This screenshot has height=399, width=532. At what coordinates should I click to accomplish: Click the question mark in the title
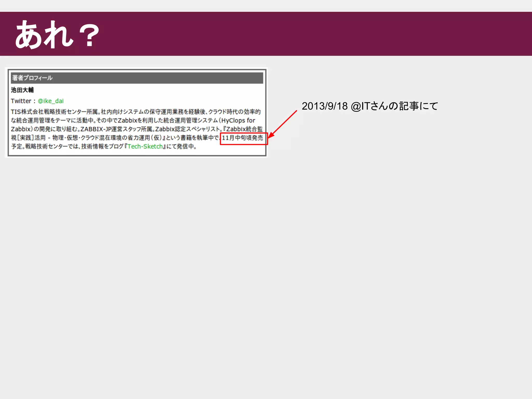(x=89, y=35)
